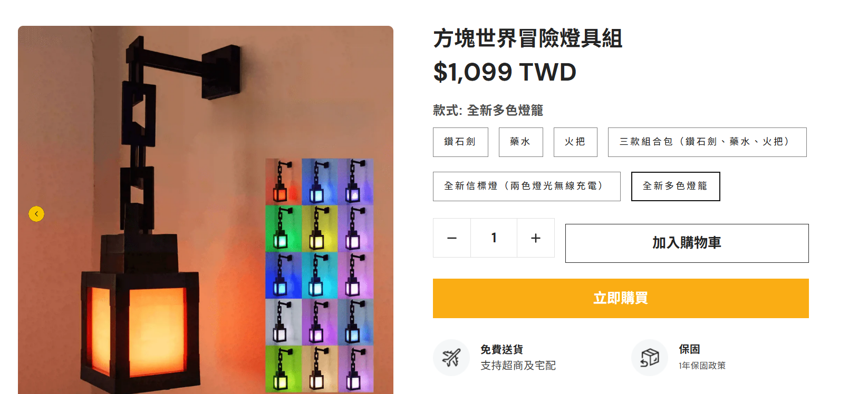Click the yellow previous image arrow
Image resolution: width=868 pixels, height=394 pixels.
pyautogui.click(x=36, y=214)
